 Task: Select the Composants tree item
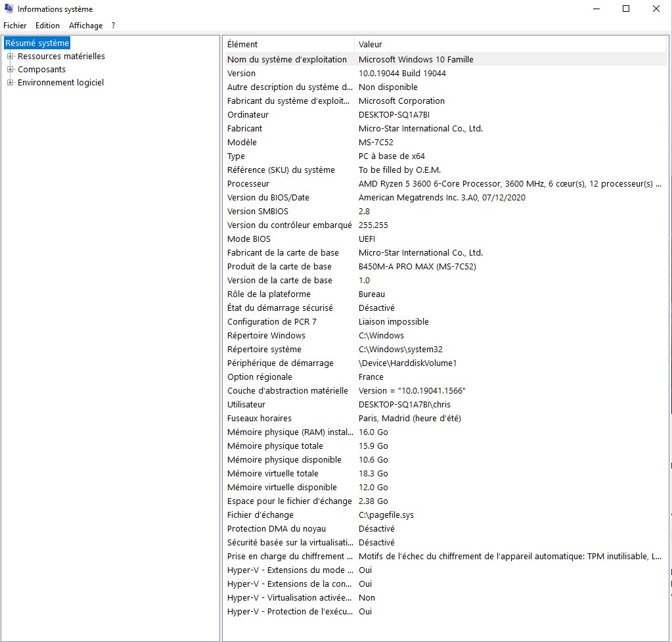point(41,70)
